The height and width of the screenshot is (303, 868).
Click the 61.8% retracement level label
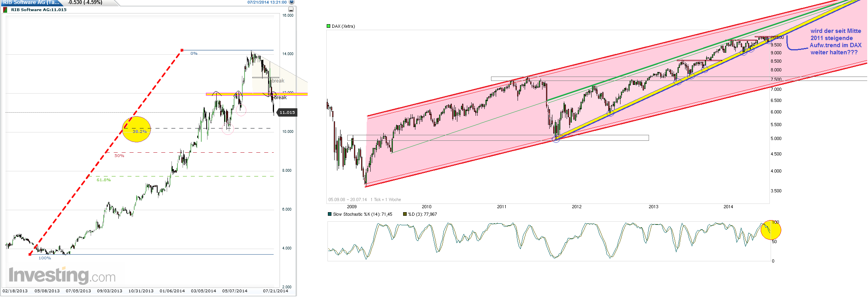click(x=104, y=180)
